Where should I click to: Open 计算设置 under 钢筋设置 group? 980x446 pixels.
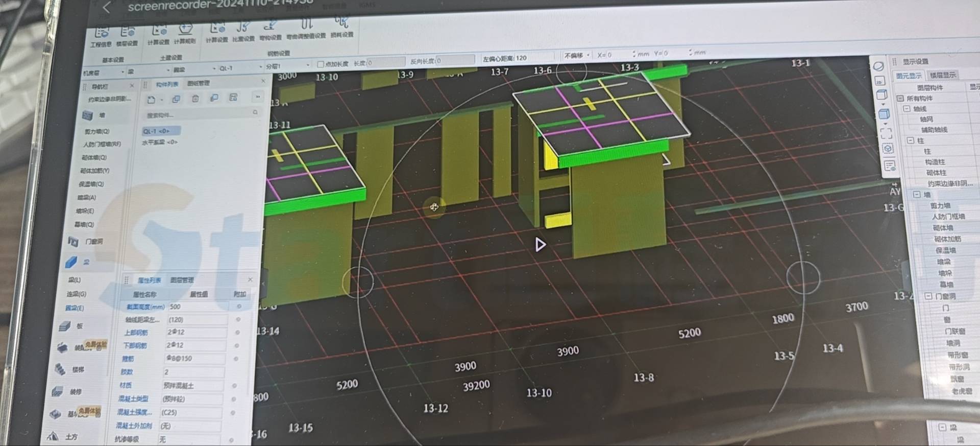pyautogui.click(x=217, y=33)
